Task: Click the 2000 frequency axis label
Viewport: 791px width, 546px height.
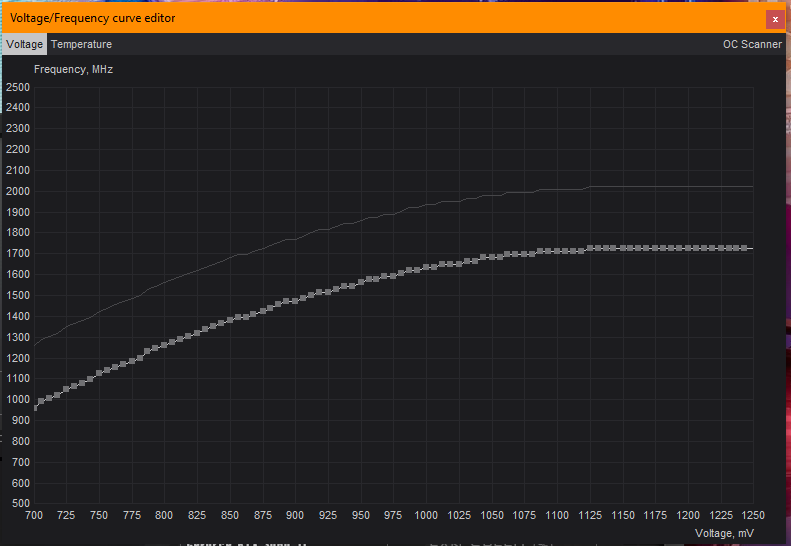Action: point(18,191)
